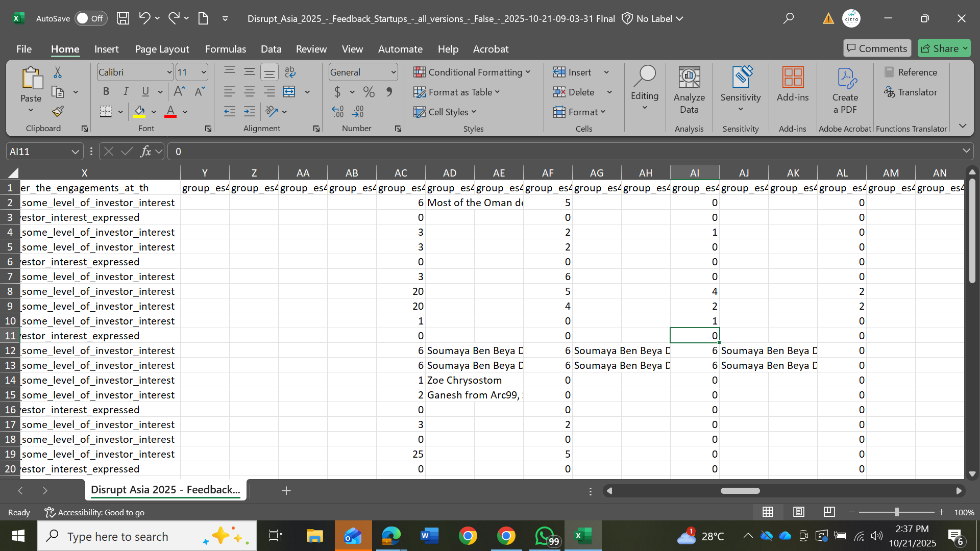Viewport: 980px width, 551px height.
Task: Expand the General number format dropdown
Action: [394, 72]
